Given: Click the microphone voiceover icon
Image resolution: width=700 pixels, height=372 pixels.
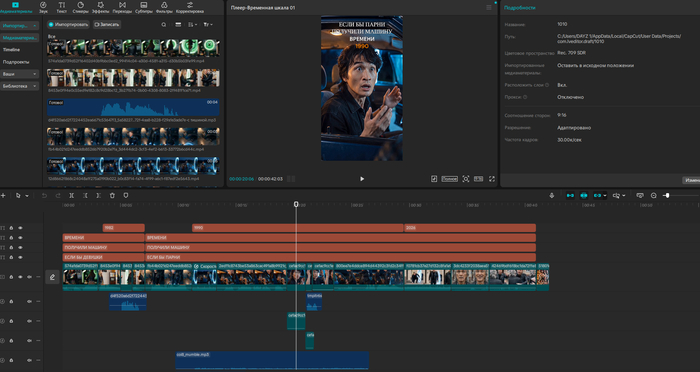Looking at the screenshot, I should (x=552, y=196).
